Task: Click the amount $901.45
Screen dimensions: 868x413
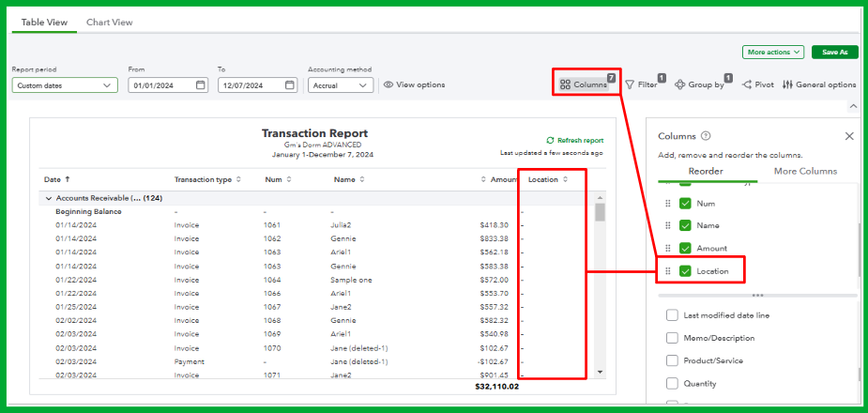Action: tap(495, 375)
